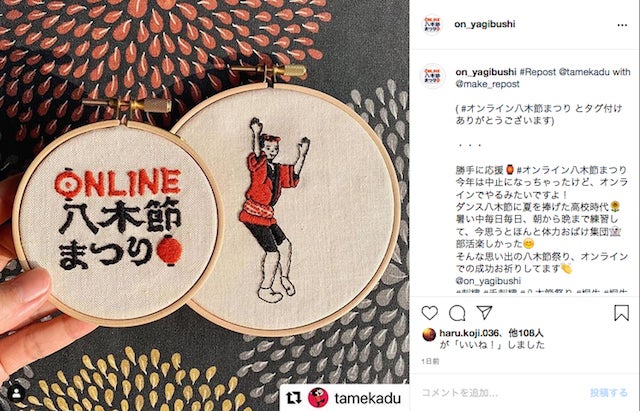640x411 pixels.
Task: Open haru.koji.036 liker profile
Action: coord(469,333)
